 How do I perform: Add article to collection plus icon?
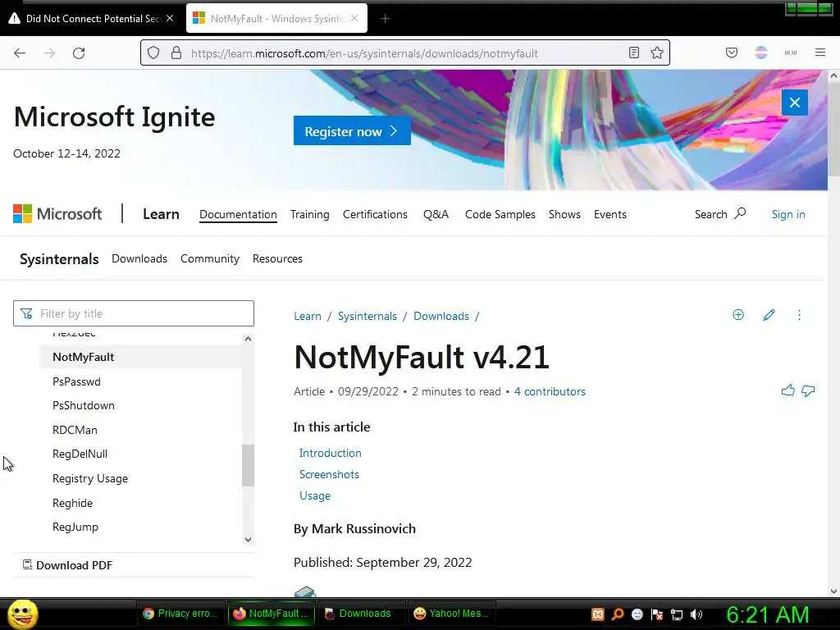click(x=738, y=315)
